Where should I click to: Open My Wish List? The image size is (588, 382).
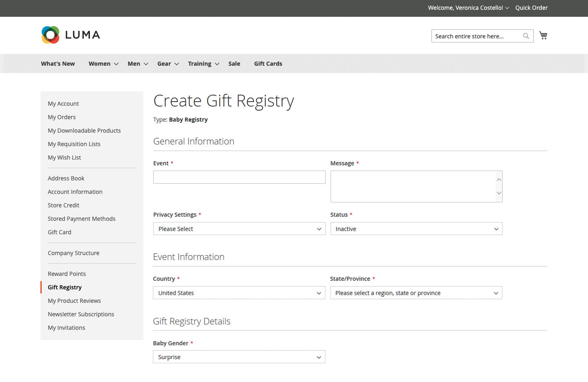64,158
